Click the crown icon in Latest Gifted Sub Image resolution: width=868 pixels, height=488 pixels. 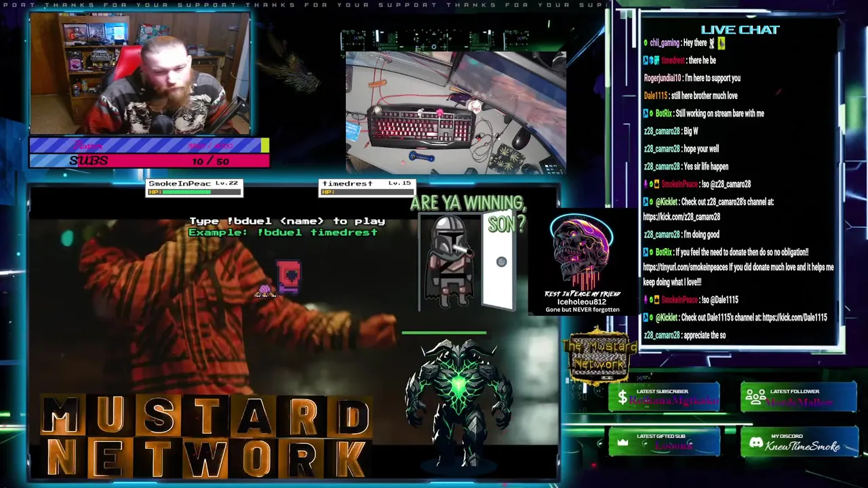pyautogui.click(x=623, y=443)
